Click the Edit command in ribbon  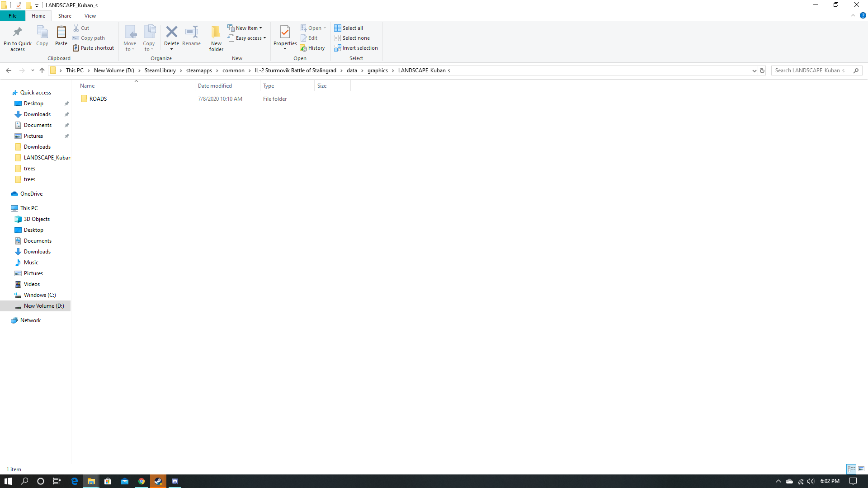[309, 38]
